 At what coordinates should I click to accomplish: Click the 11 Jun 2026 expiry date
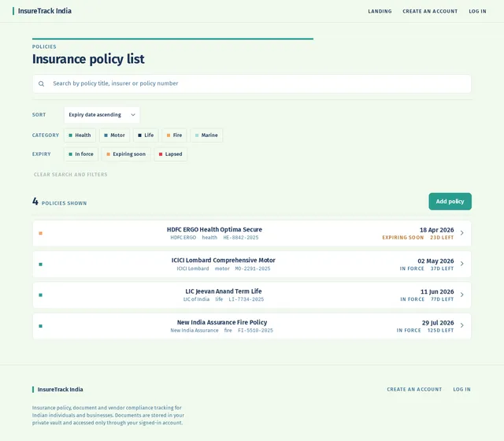(x=437, y=292)
